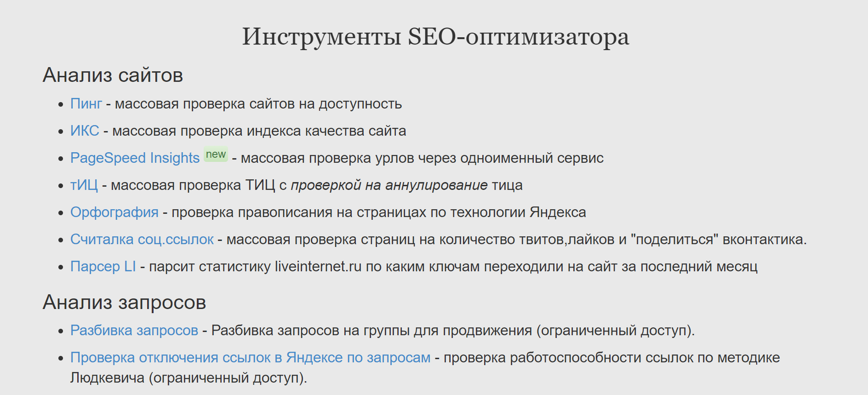Open the PageSpeed Insights tool link
The height and width of the screenshot is (395, 868).
135,158
